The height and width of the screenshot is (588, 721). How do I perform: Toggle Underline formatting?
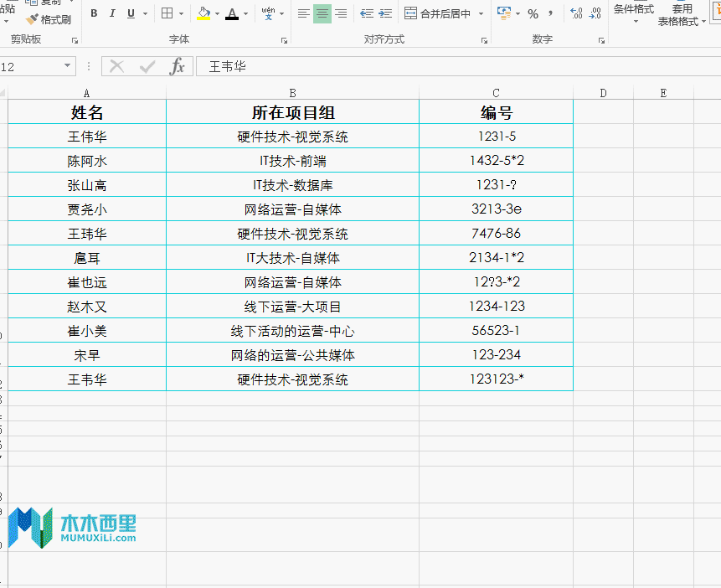131,13
